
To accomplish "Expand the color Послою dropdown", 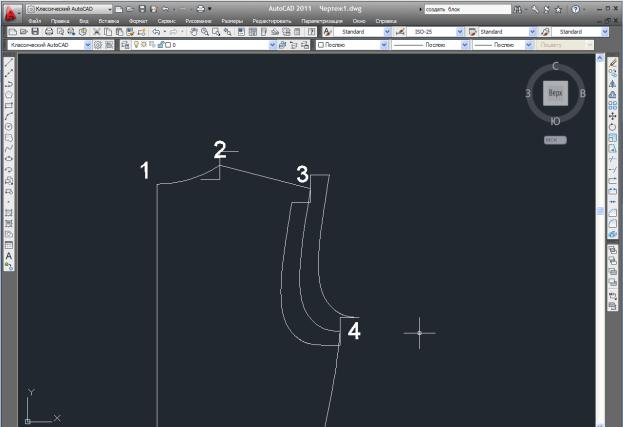I will [x=384, y=45].
